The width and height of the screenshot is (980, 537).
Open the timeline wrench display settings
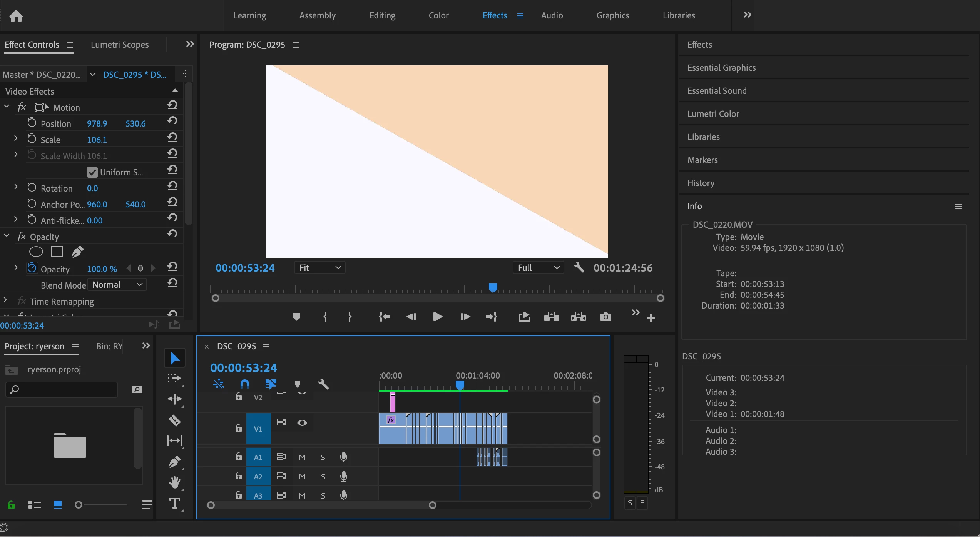point(323,384)
